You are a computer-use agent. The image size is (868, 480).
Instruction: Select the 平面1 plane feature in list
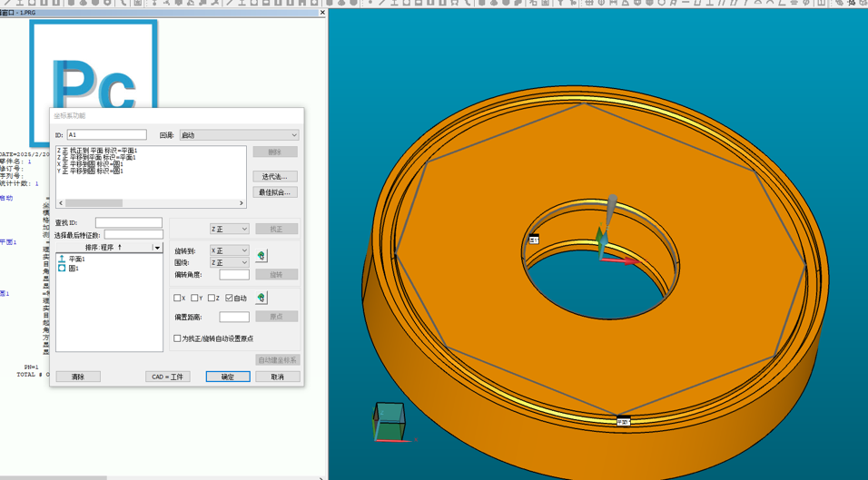coord(76,260)
